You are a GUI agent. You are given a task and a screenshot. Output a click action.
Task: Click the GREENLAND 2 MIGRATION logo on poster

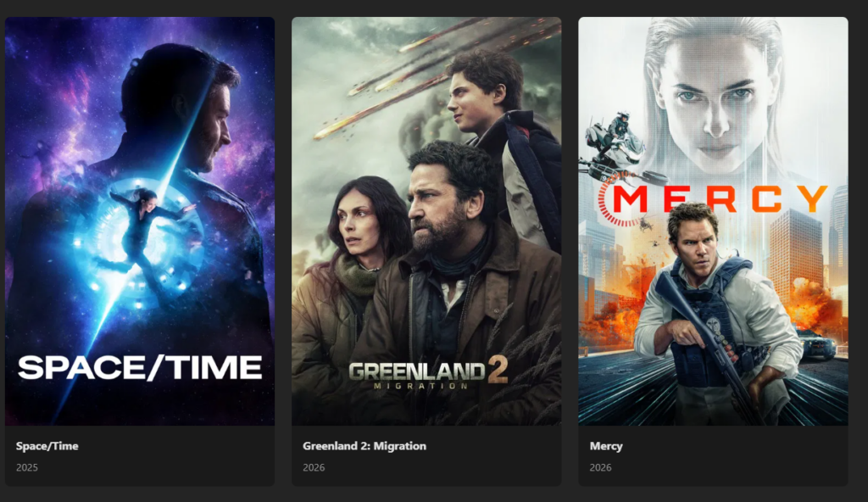click(428, 373)
